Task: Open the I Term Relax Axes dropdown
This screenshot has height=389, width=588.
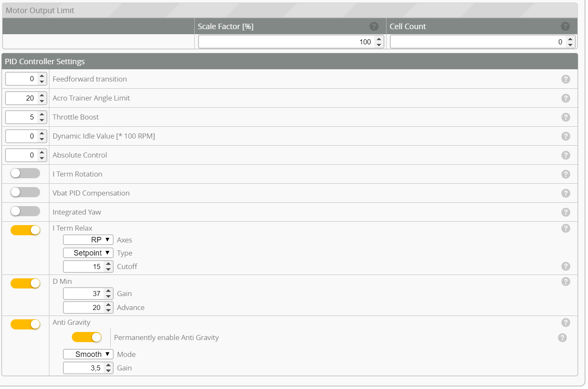Action: tap(88, 240)
